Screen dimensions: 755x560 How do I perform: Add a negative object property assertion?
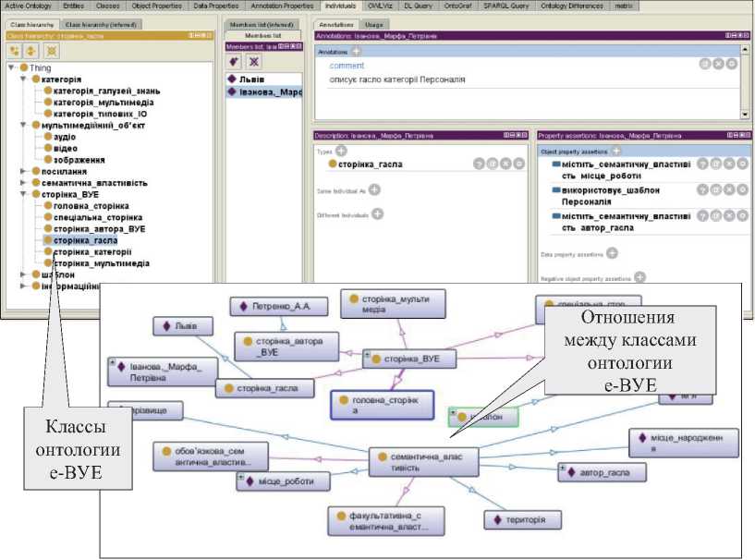(x=639, y=277)
